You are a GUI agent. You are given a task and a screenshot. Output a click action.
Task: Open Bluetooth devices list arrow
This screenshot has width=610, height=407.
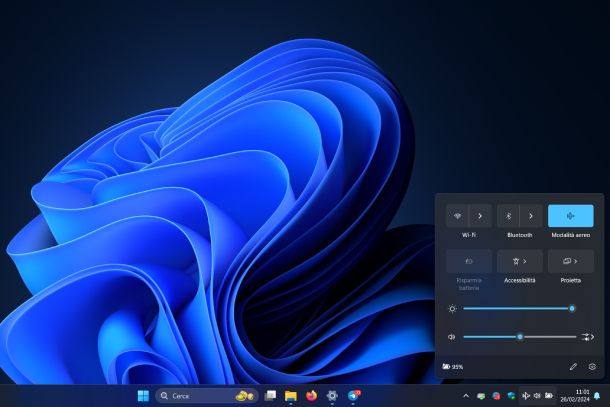coord(531,215)
